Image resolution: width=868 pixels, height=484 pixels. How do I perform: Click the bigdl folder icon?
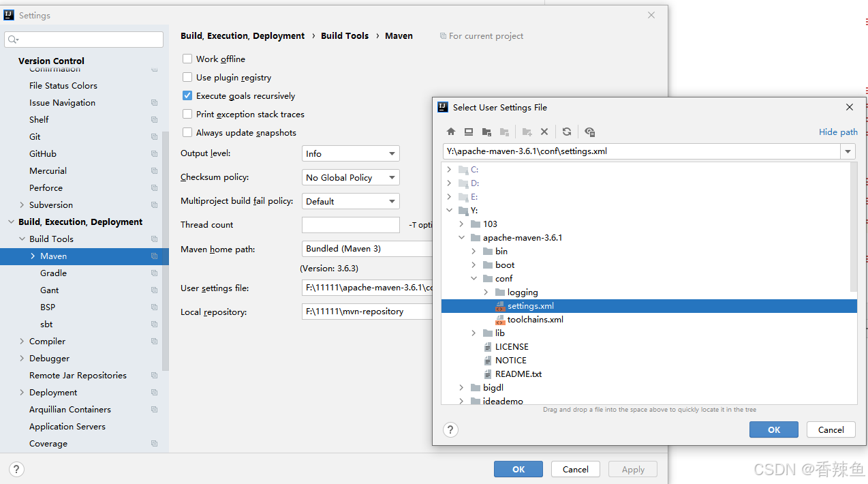pyautogui.click(x=476, y=388)
